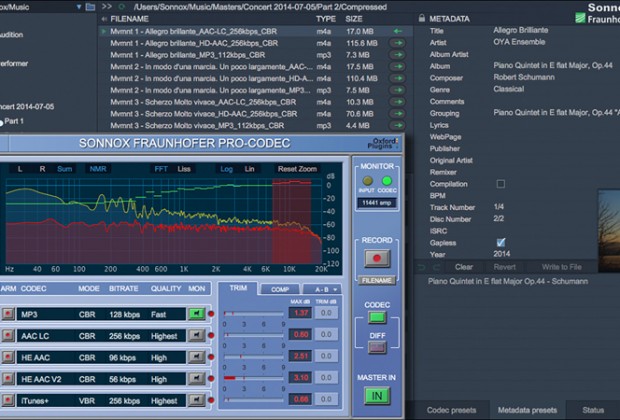620x420 pixels.
Task: Start recording with the red RECORD button
Action: (x=377, y=258)
